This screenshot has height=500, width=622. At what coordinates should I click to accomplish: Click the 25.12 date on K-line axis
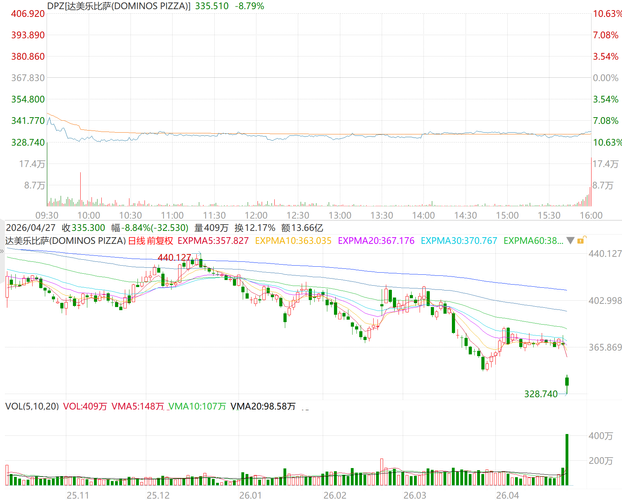(x=158, y=495)
